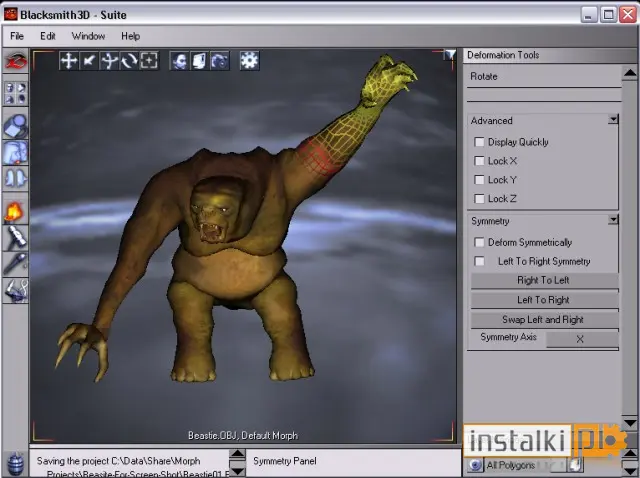The width and height of the screenshot is (640, 478).
Task: Select the paint brush tool icon
Action: tap(16, 263)
